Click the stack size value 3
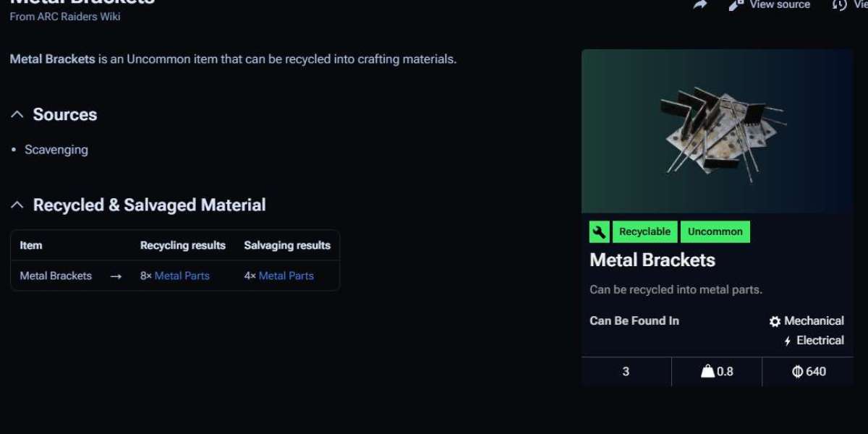This screenshot has width=868, height=434. [x=626, y=371]
